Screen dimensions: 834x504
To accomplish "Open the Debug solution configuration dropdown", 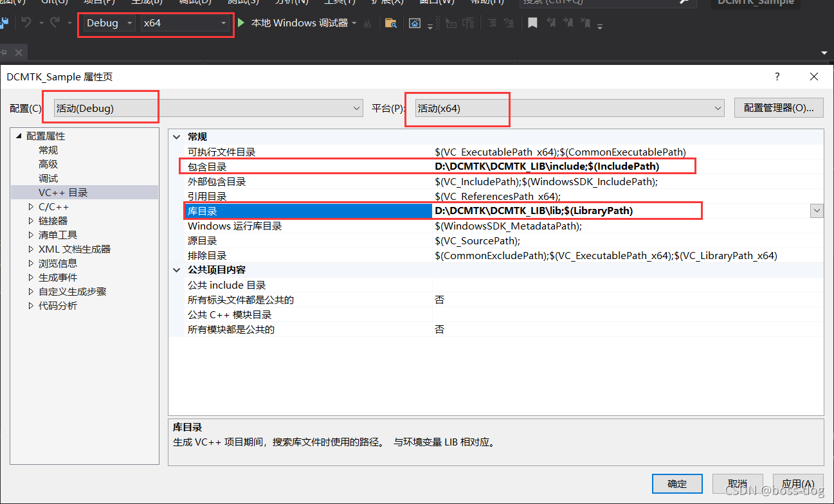I will click(x=110, y=23).
